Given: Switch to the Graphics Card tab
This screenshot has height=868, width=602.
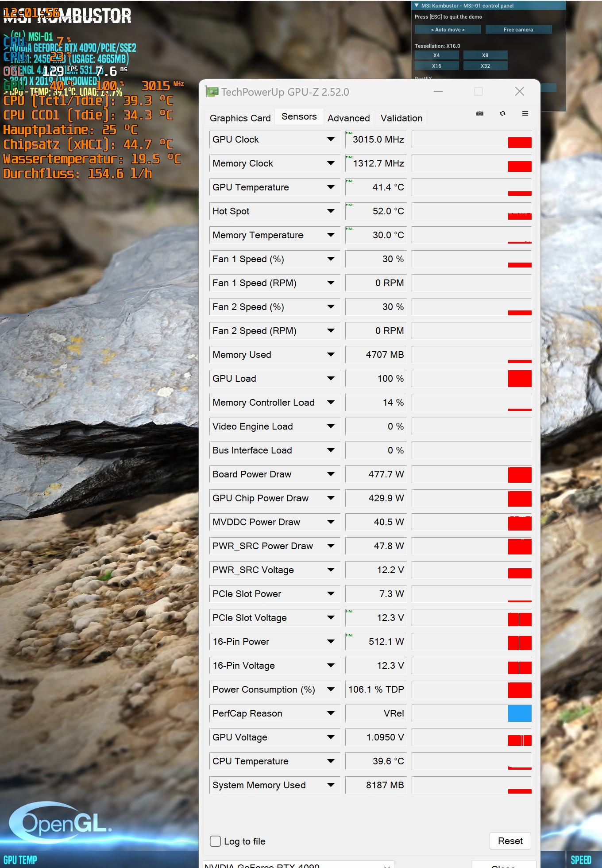Looking at the screenshot, I should [x=240, y=118].
